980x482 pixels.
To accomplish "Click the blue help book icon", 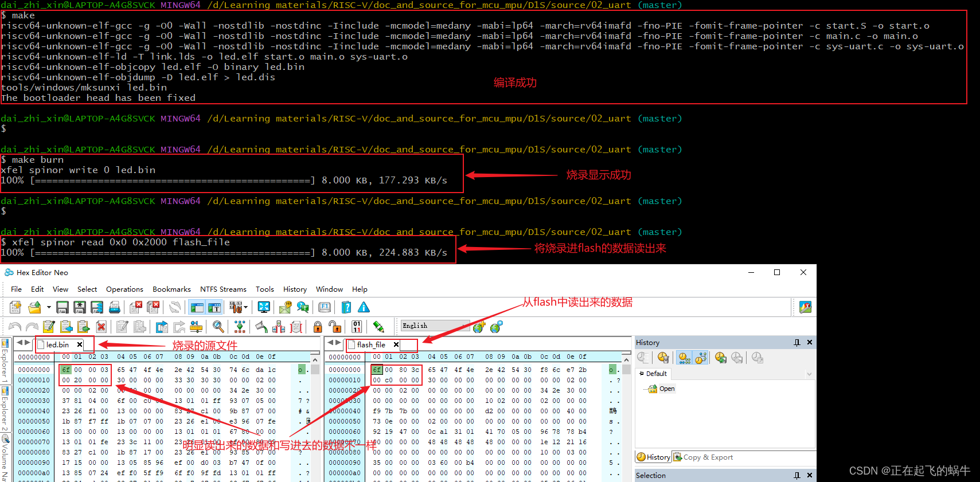I will coord(346,307).
